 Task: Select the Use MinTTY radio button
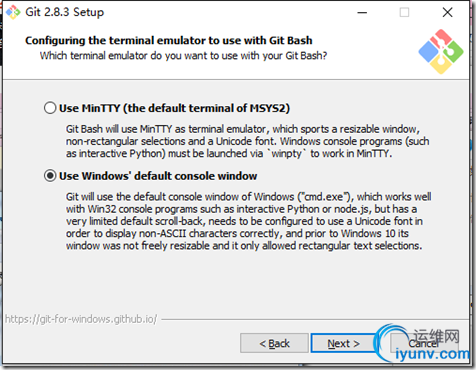point(50,108)
